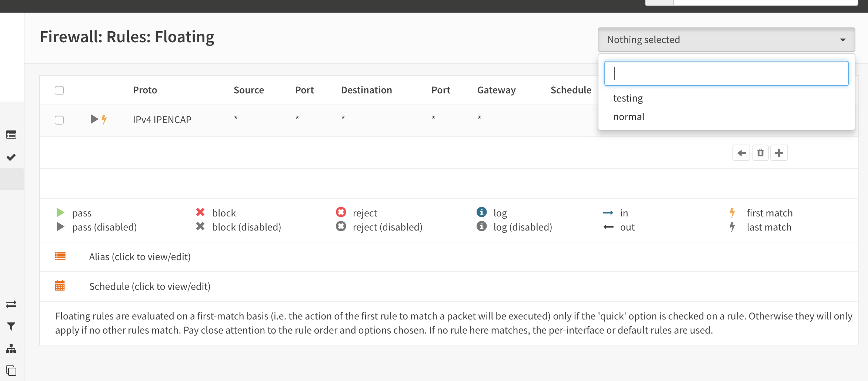Viewport: 868px width, 381px height.
Task: Click the plus add rule icon
Action: click(779, 153)
